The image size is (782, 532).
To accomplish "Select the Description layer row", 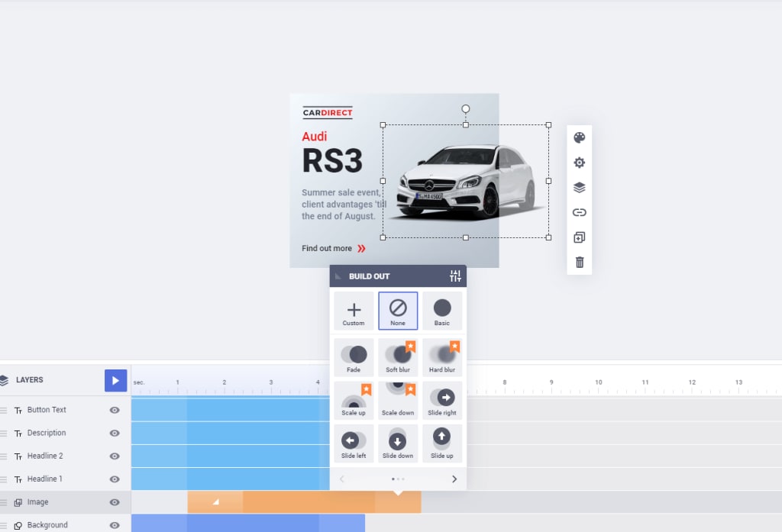I will pos(66,433).
